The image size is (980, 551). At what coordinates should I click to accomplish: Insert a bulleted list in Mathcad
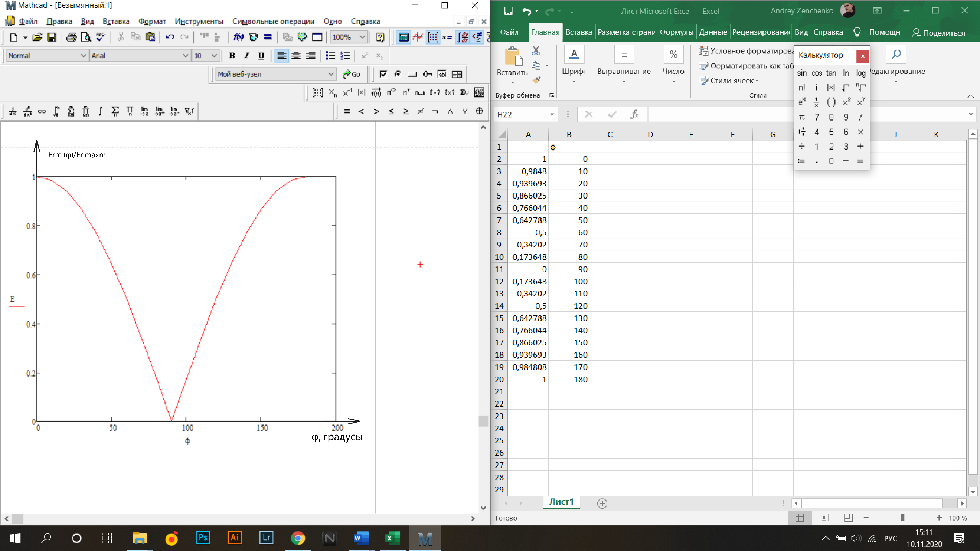330,56
